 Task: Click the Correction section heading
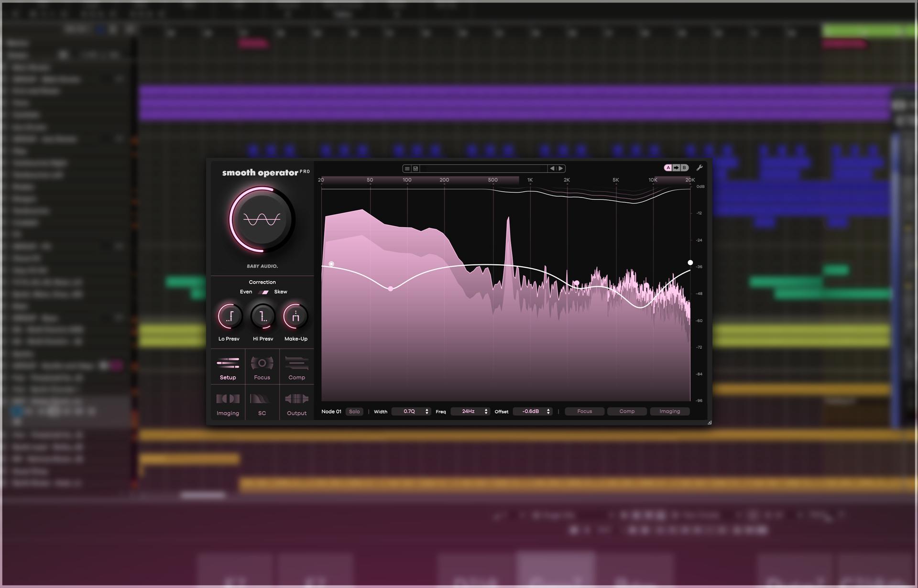point(262,282)
